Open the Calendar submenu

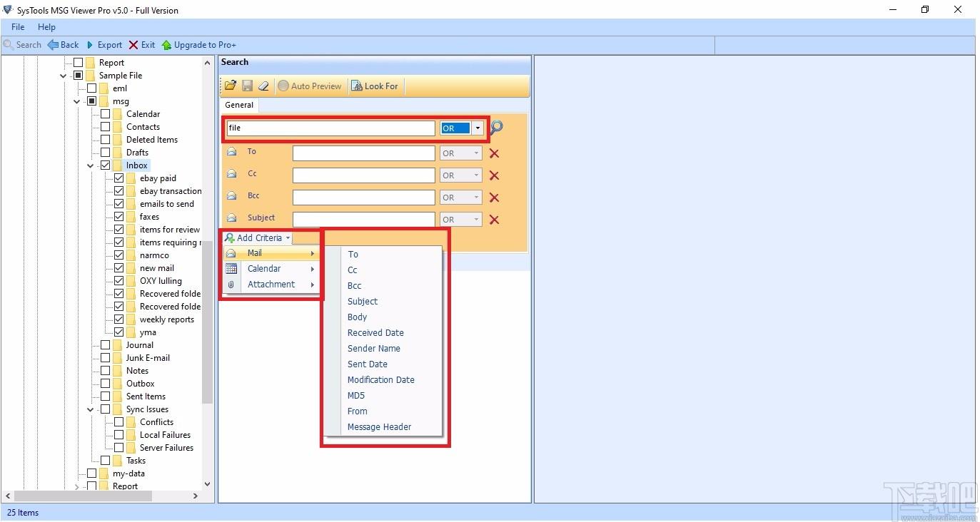271,269
